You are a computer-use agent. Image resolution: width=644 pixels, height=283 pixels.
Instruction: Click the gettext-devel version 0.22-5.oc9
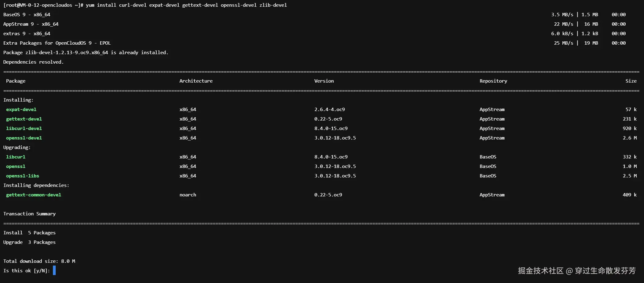[328, 119]
